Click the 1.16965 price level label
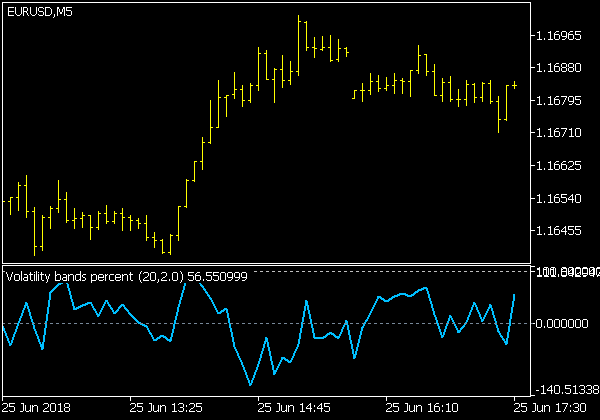The height and width of the screenshot is (420, 600). point(559,36)
